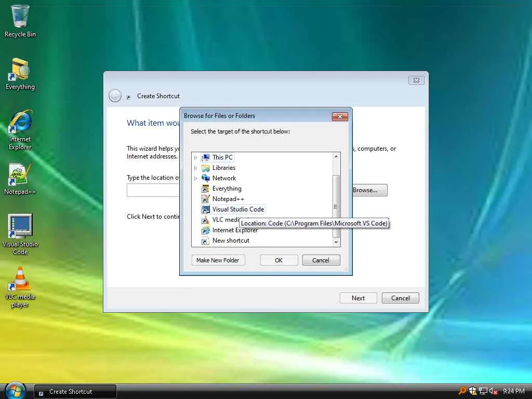Close the Create Shortcut wizard window
532x399 pixels.
416,80
